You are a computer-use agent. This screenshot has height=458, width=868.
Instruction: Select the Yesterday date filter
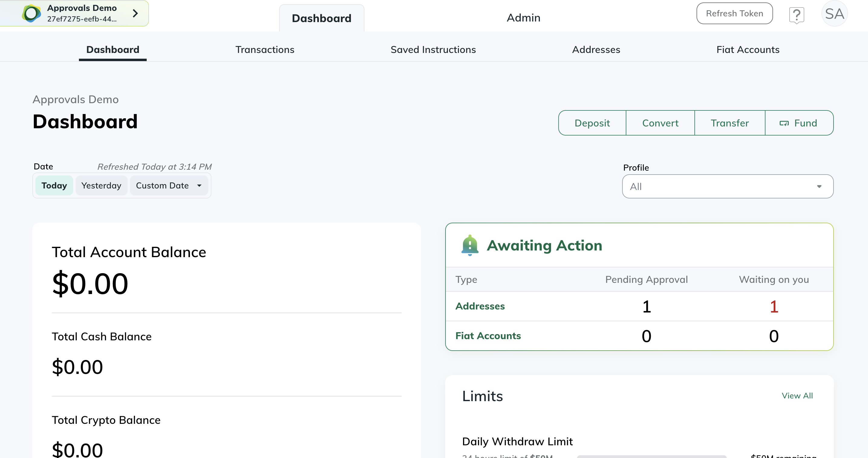pyautogui.click(x=101, y=185)
